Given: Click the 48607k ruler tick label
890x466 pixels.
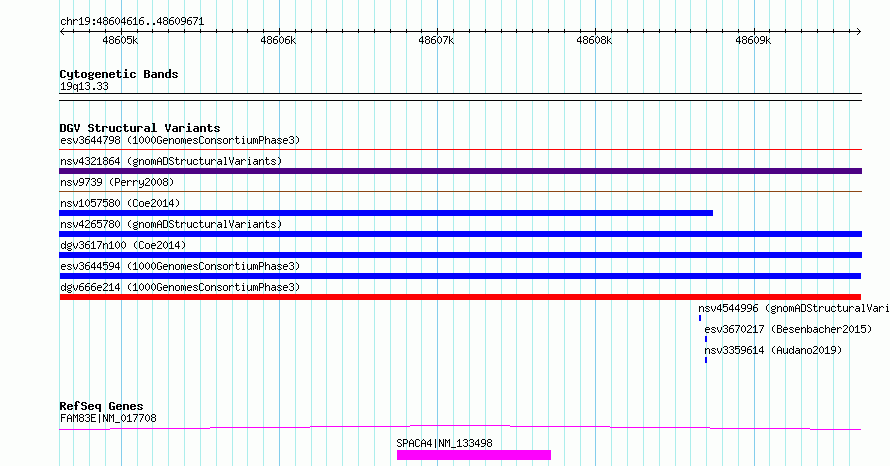Looking at the screenshot, I should 436,40.
